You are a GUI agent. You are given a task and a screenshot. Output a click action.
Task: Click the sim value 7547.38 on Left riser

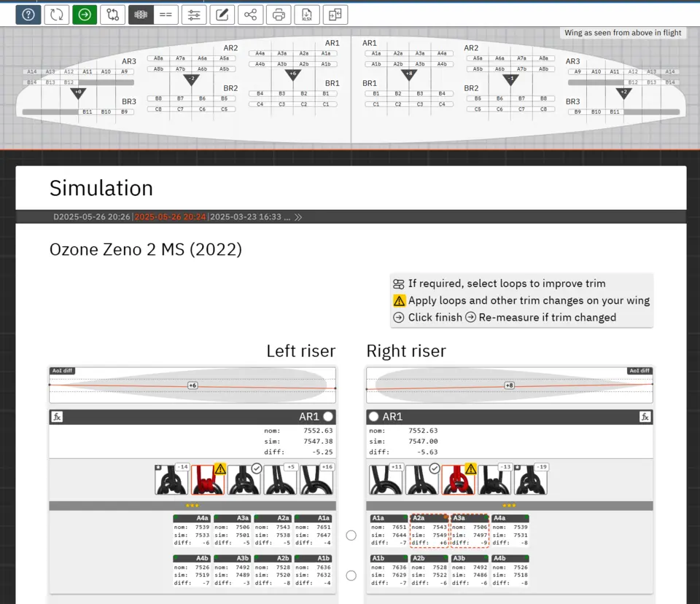point(318,442)
